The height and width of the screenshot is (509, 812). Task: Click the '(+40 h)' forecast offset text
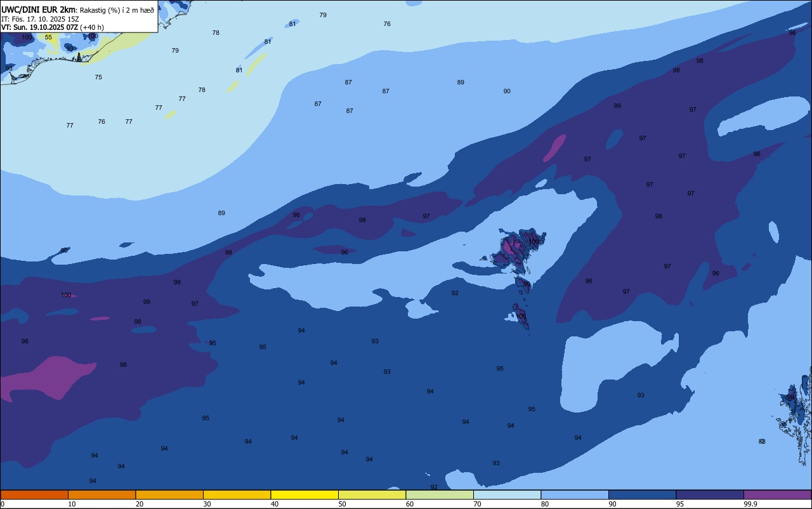pyautogui.click(x=92, y=27)
